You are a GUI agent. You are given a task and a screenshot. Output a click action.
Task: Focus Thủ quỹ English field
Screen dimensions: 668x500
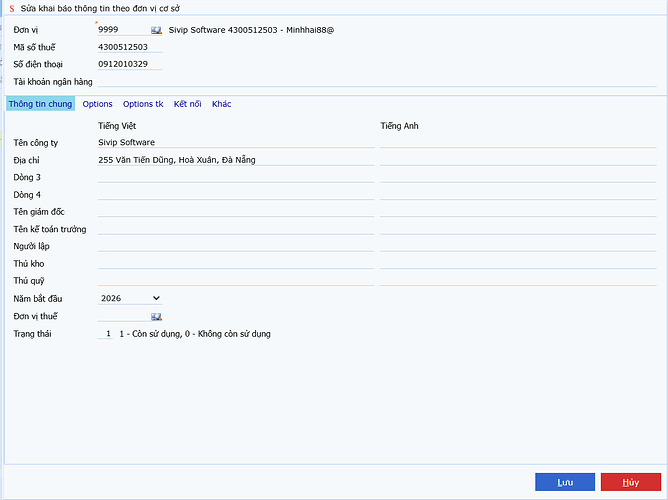tap(518, 280)
